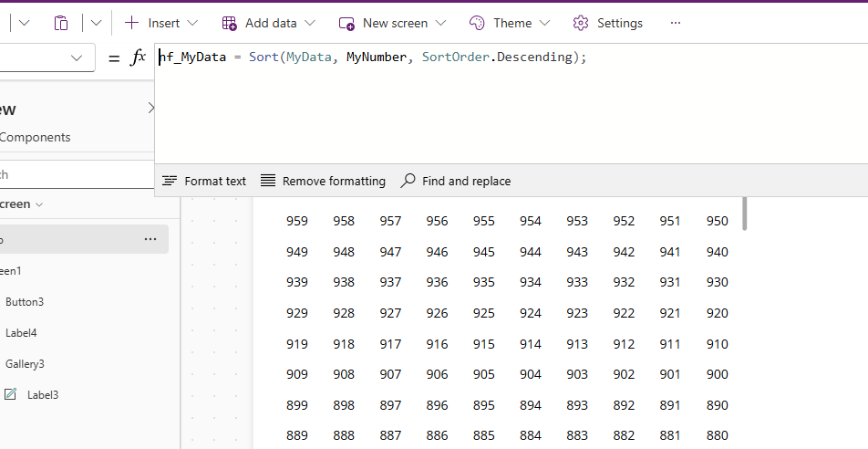
Task: Select Label3 in the tree view
Action: (x=43, y=395)
